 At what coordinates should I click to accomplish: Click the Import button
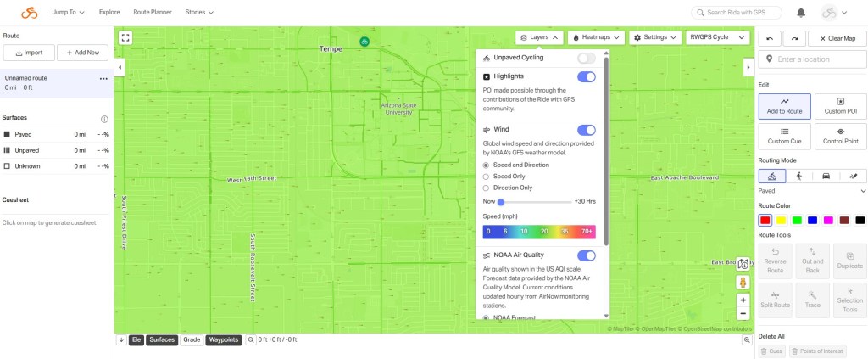coord(29,53)
